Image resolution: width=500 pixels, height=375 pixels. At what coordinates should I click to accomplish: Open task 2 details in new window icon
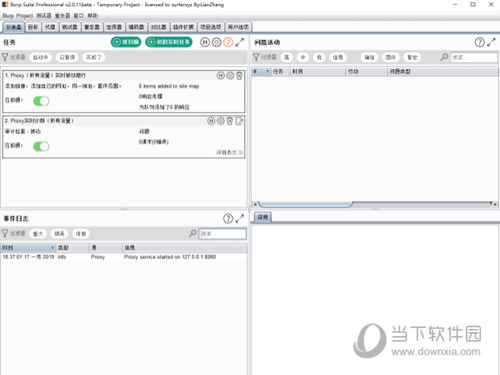(x=239, y=121)
